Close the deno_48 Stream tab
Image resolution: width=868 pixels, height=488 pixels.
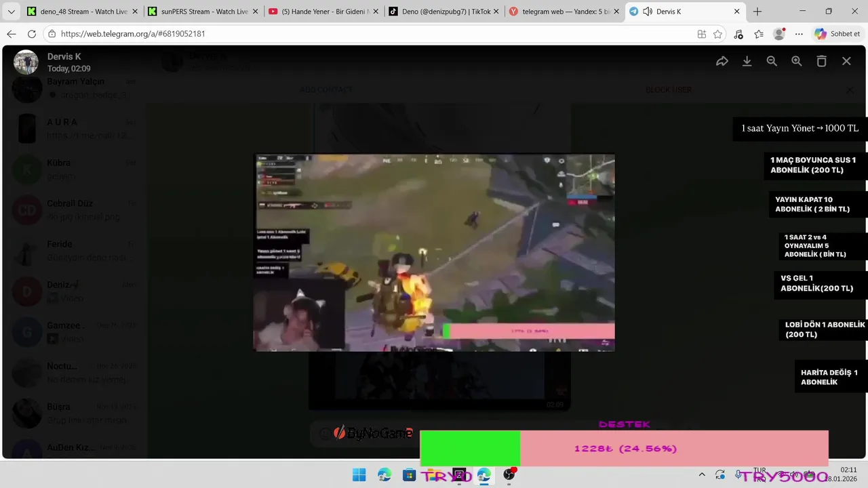(134, 12)
